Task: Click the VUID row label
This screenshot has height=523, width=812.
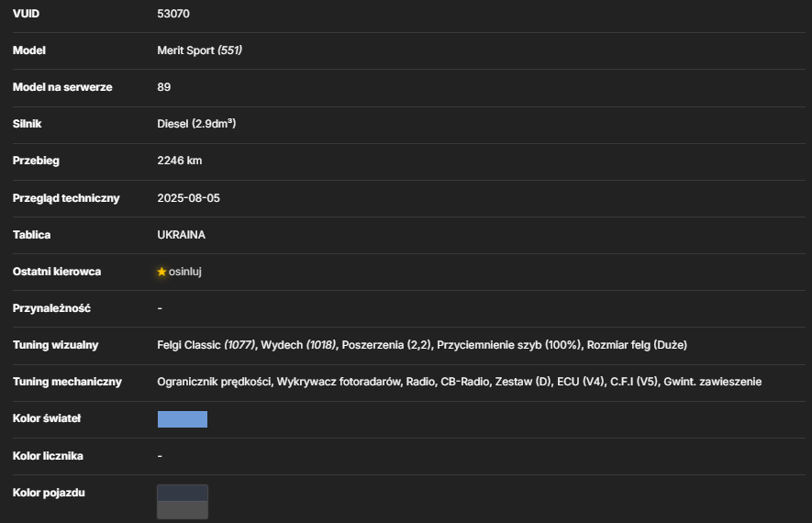Action: coord(26,14)
